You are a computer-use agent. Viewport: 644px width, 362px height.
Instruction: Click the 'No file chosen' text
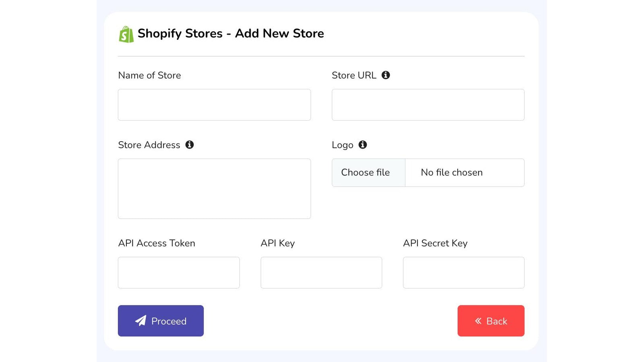452,173
